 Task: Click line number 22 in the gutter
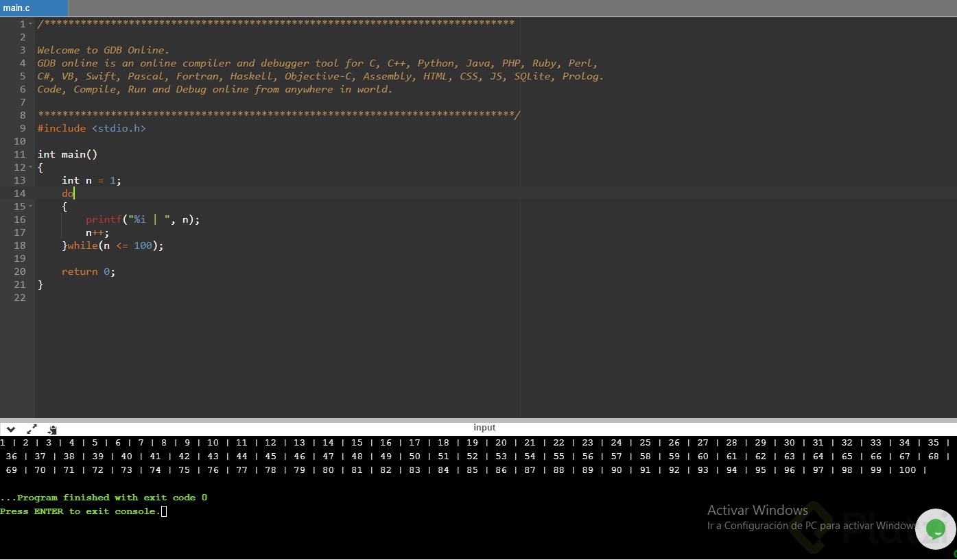pos(19,297)
